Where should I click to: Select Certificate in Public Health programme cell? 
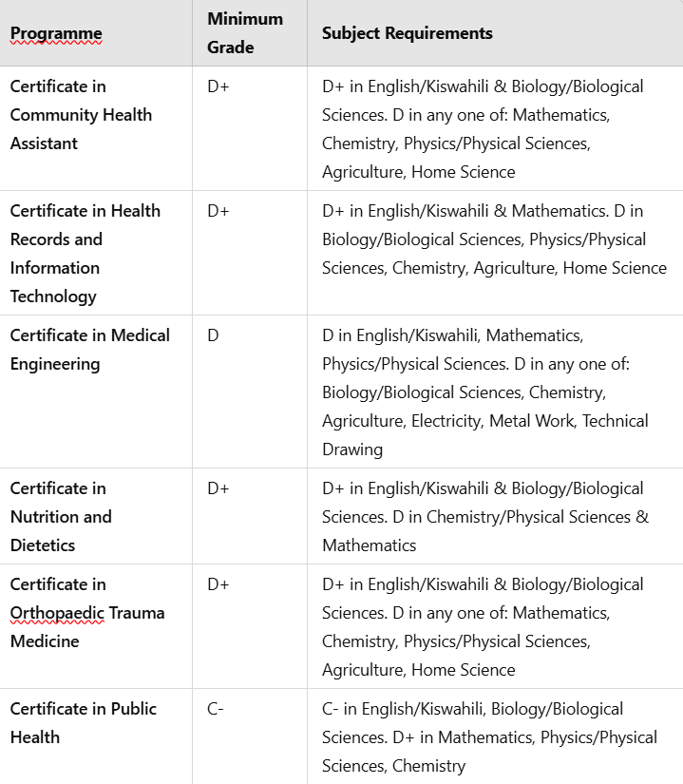click(84, 722)
